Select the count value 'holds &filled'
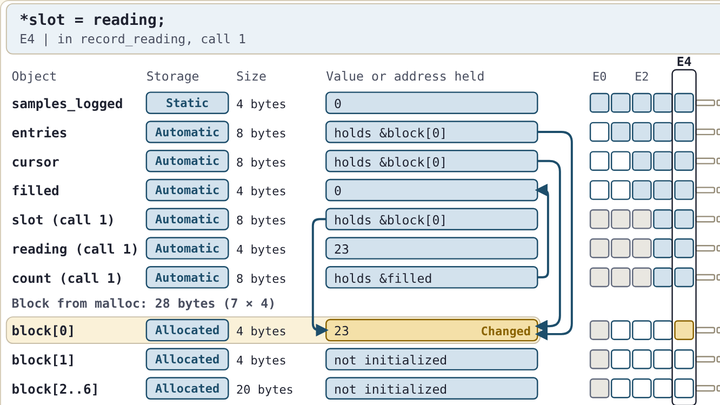The image size is (720, 405). click(432, 278)
